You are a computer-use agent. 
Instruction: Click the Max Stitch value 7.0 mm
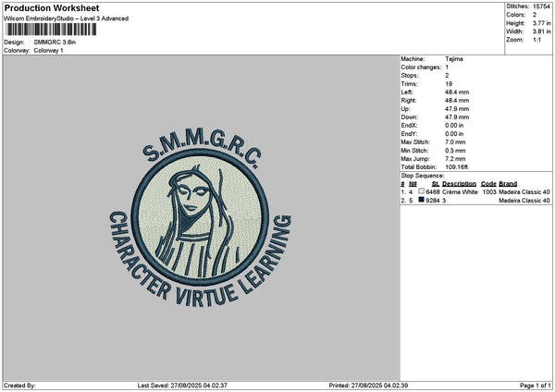coord(455,141)
